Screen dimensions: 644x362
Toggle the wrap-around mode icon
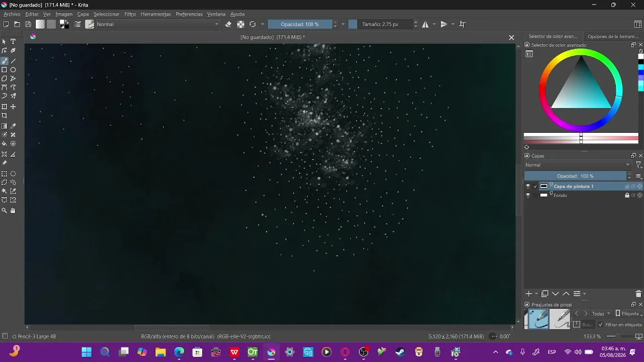(x=462, y=24)
